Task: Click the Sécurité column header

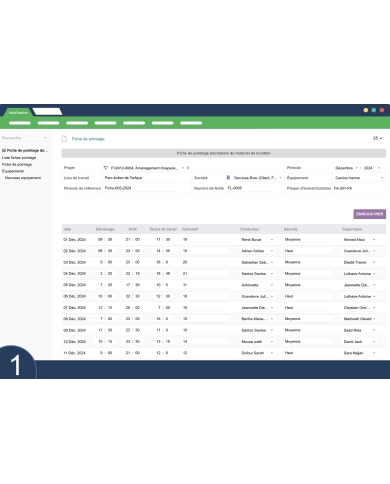Action: click(290, 229)
